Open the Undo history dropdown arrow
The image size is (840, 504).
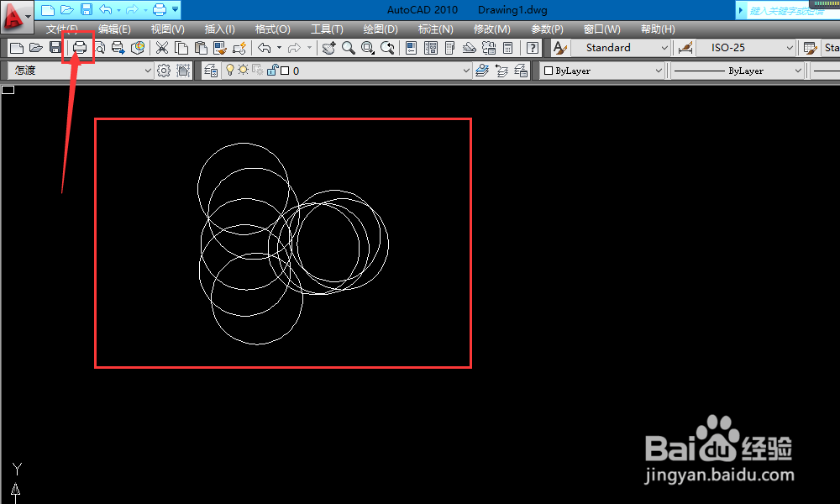tap(279, 48)
